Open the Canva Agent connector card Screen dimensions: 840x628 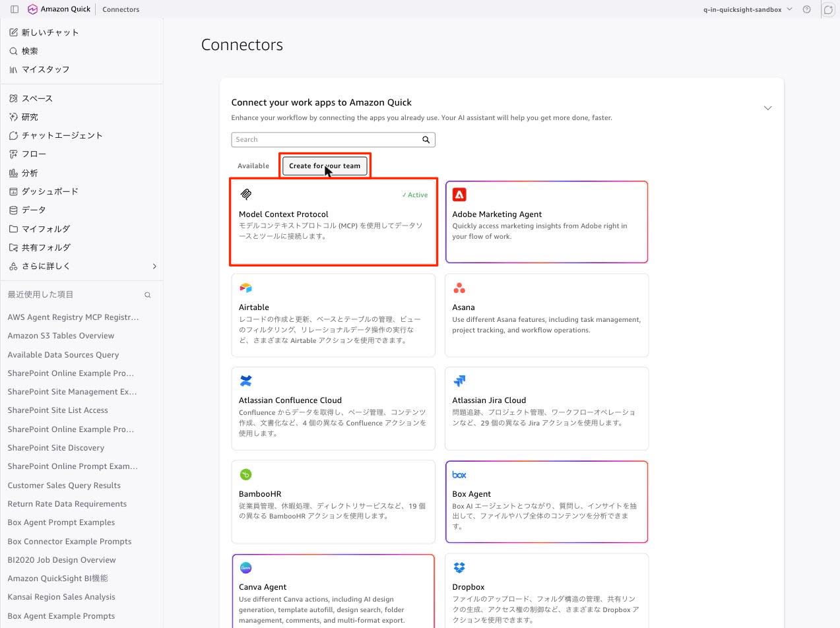[333, 591]
